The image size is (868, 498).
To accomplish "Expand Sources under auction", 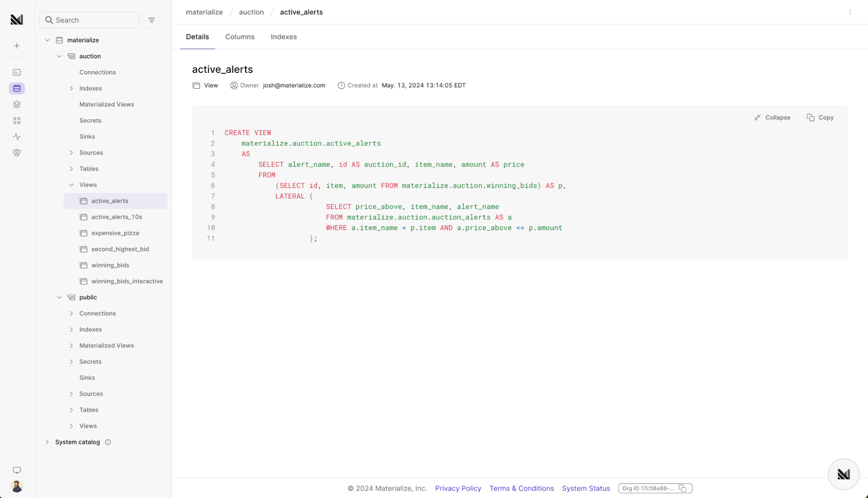I will pyautogui.click(x=72, y=153).
